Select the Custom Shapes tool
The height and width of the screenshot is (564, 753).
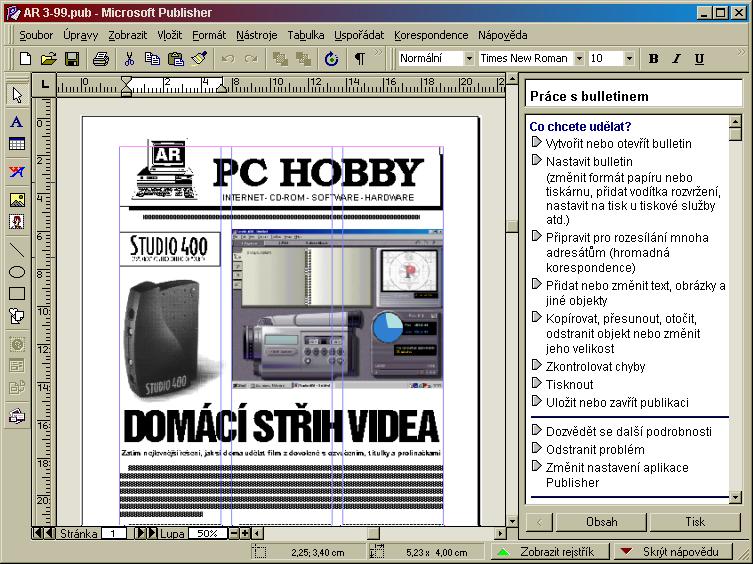(x=17, y=316)
